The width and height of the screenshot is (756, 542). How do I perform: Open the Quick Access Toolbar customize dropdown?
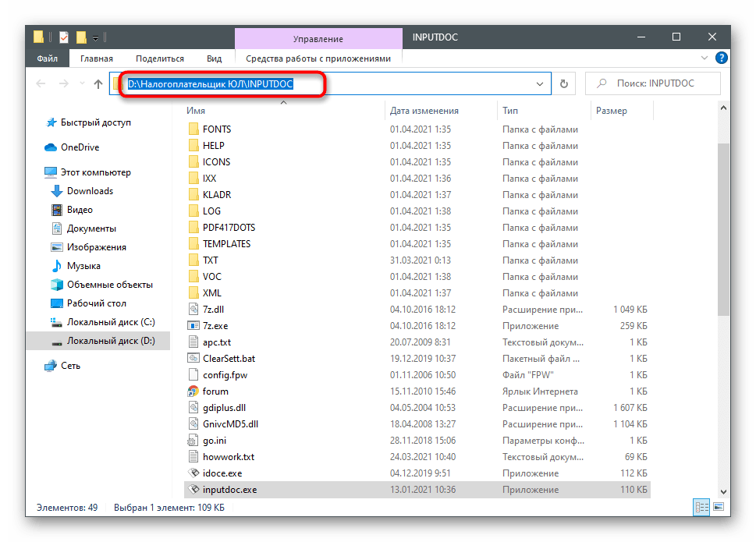point(95,37)
